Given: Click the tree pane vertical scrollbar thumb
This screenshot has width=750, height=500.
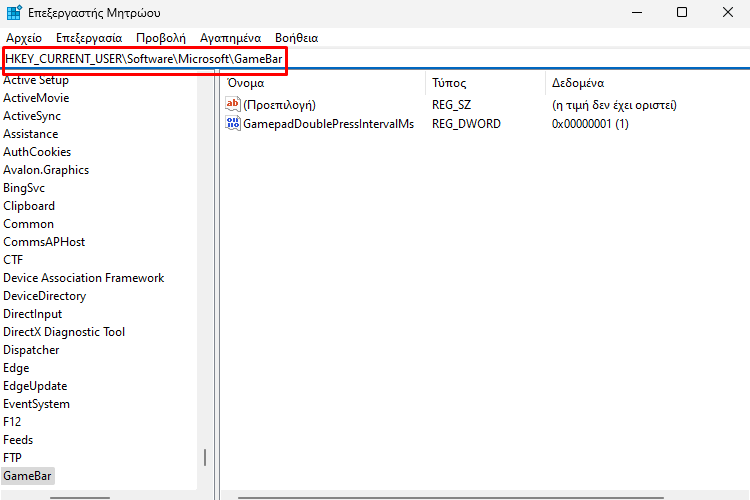Looking at the screenshot, I should tap(205, 457).
